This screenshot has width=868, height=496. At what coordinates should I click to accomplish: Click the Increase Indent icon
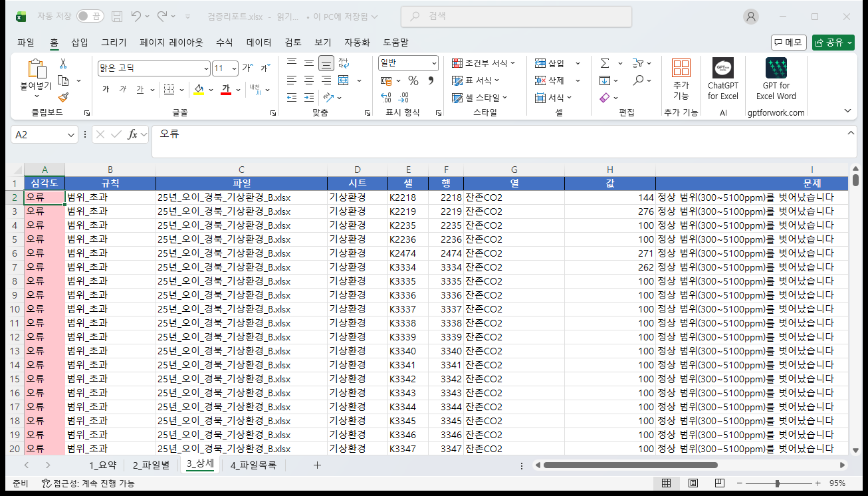click(x=309, y=98)
